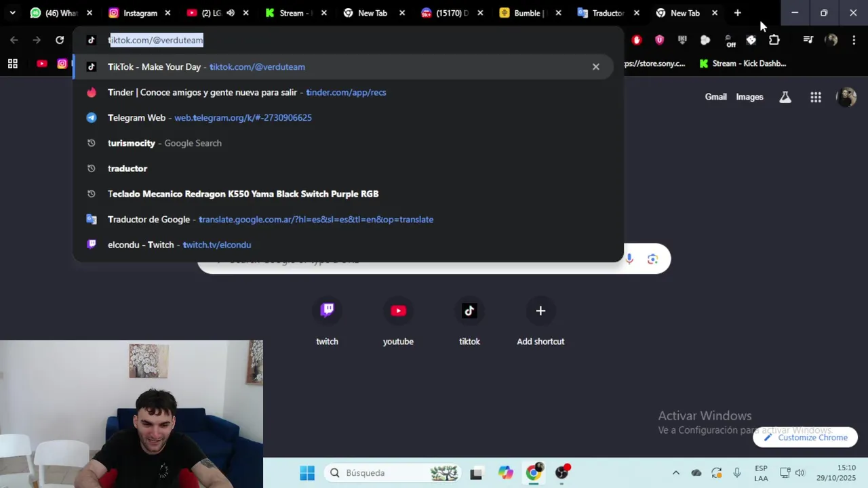Viewport: 868px width, 488px height.
Task: Open the Extensions puzzle piece menu
Action: (x=774, y=40)
